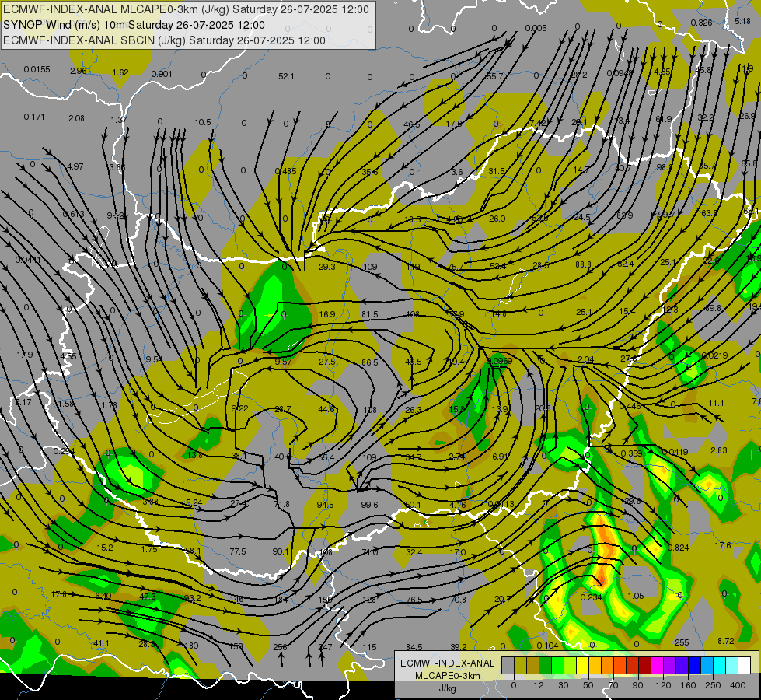Click the map value 1.19

coord(24,355)
